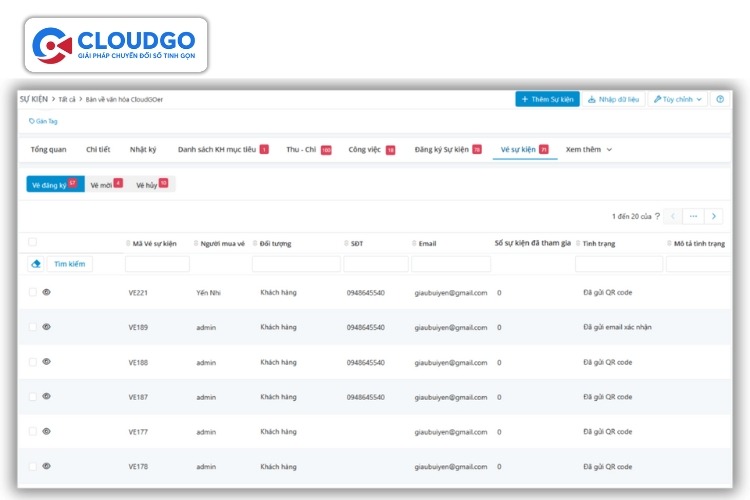750x500 pixels.
Task: Check the box for ticket VE221
Action: [32, 292]
